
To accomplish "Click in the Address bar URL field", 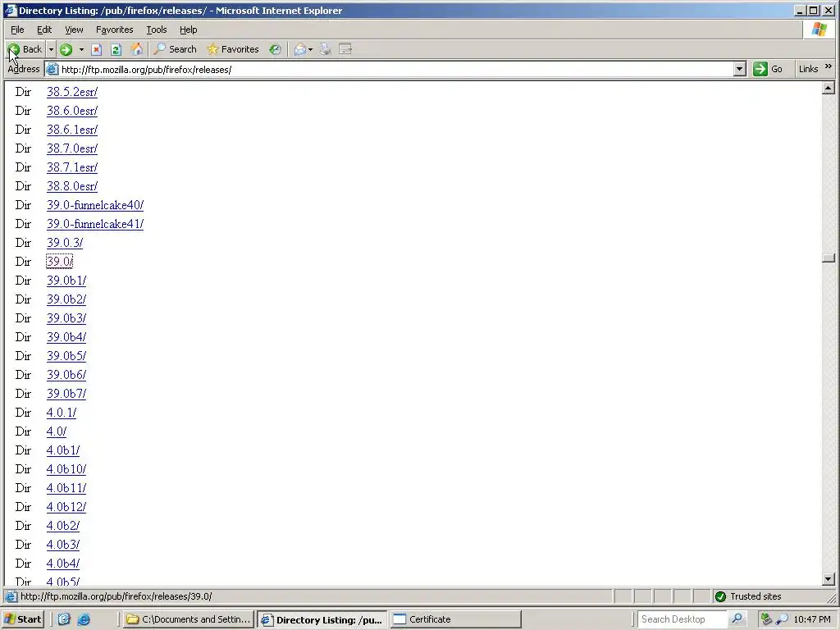I will point(396,70).
